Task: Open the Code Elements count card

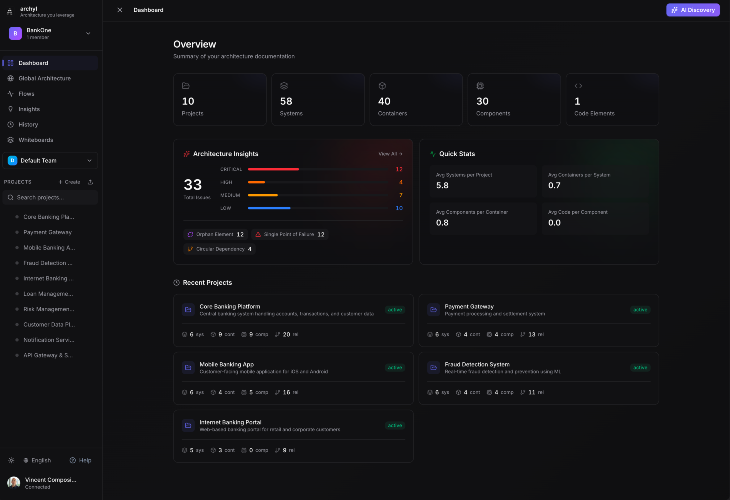Action: [x=612, y=99]
